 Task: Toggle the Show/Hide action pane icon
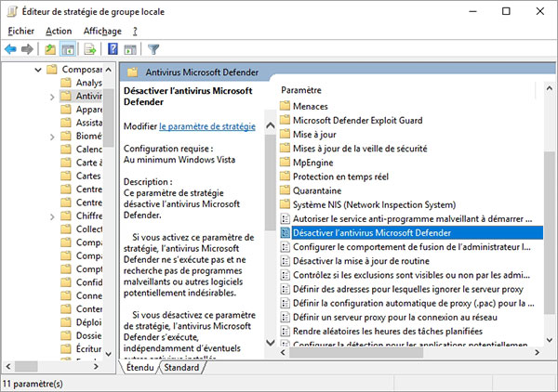coord(130,49)
